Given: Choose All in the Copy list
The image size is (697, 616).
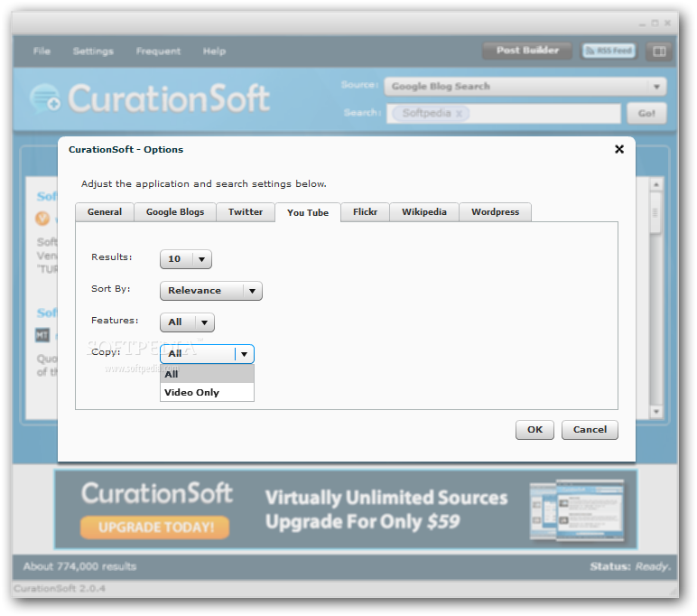Looking at the screenshot, I should [x=207, y=374].
